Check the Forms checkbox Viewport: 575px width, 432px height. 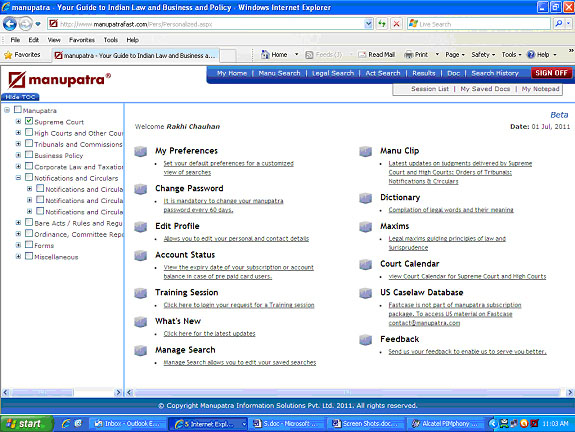pos(29,245)
